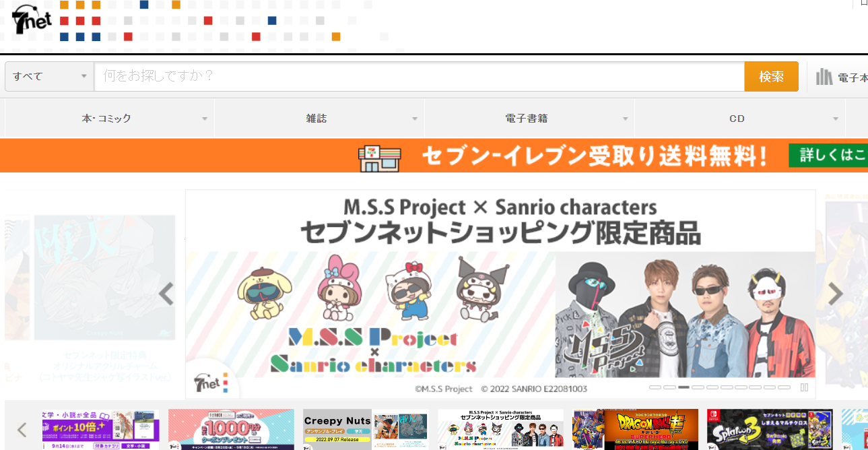
Task: Show the previous carousel banner
Action: tap(166, 294)
